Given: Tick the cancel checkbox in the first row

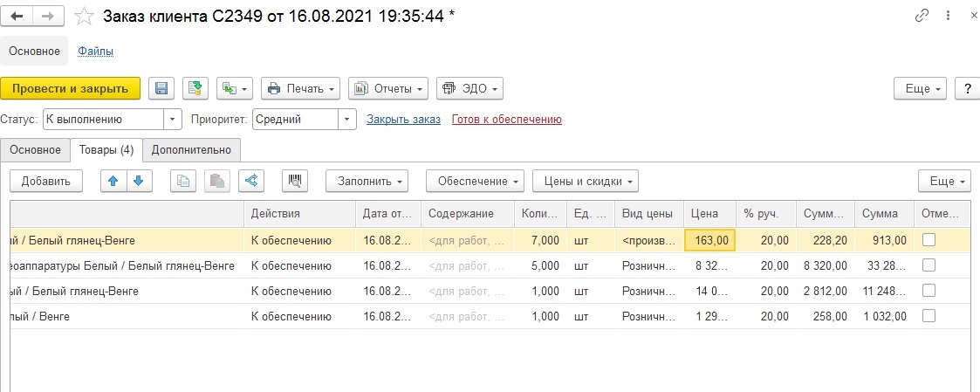Looking at the screenshot, I should pyautogui.click(x=929, y=240).
